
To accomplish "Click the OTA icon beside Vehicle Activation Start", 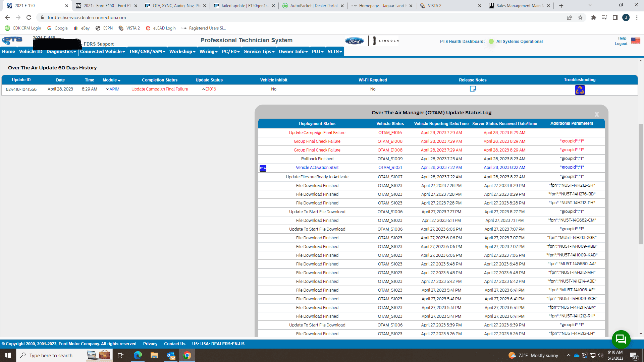I will click(263, 168).
